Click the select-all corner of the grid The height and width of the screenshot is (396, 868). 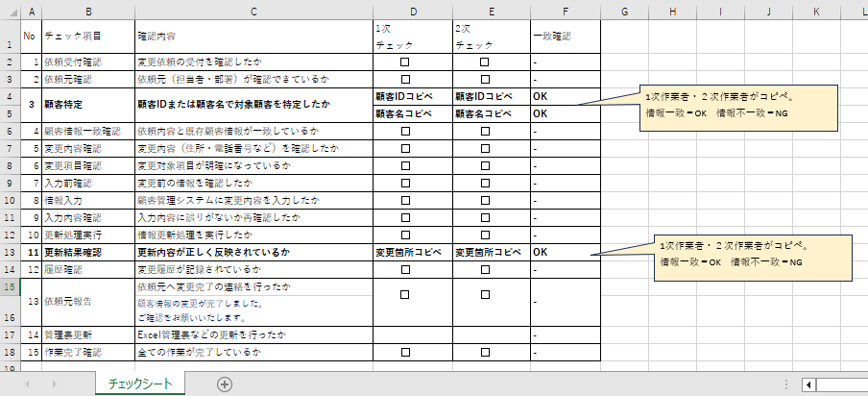10,12
